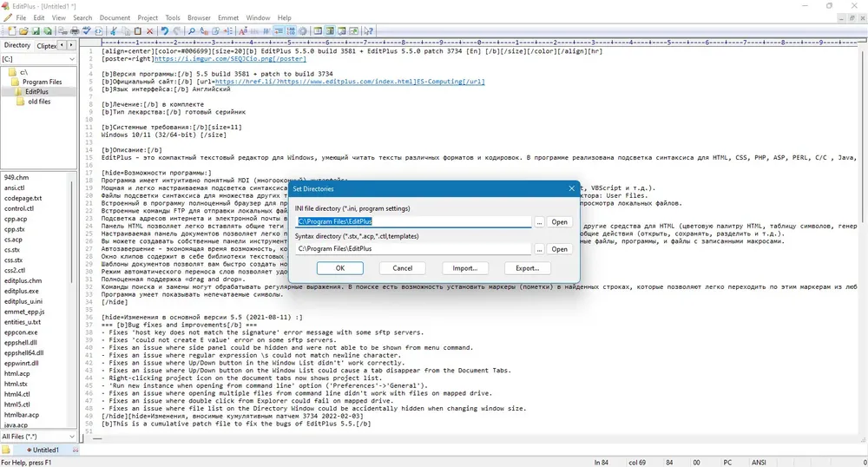Toggle the Cliptext window toolbar icon

pos(318,31)
